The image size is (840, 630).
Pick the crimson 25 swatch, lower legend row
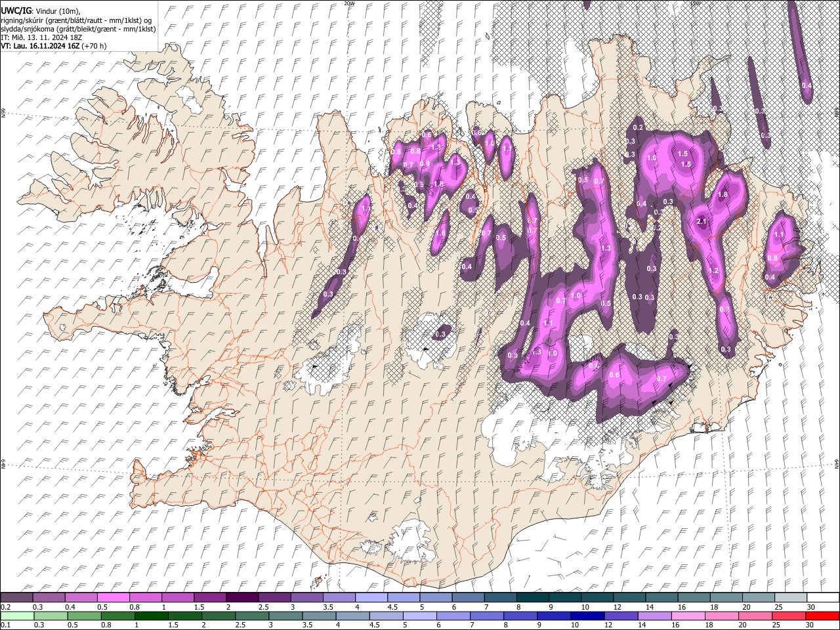(x=788, y=616)
